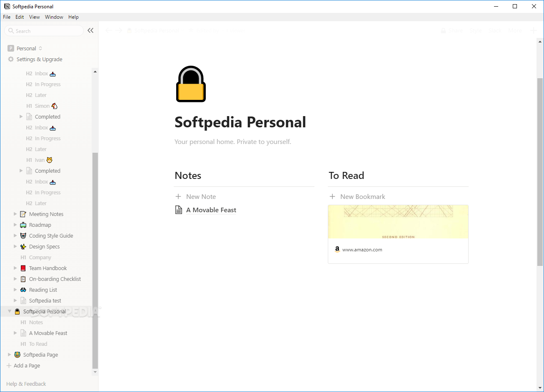Collapse the Softpedia Personal tree in sidebar
544x392 pixels.
[x=10, y=311]
